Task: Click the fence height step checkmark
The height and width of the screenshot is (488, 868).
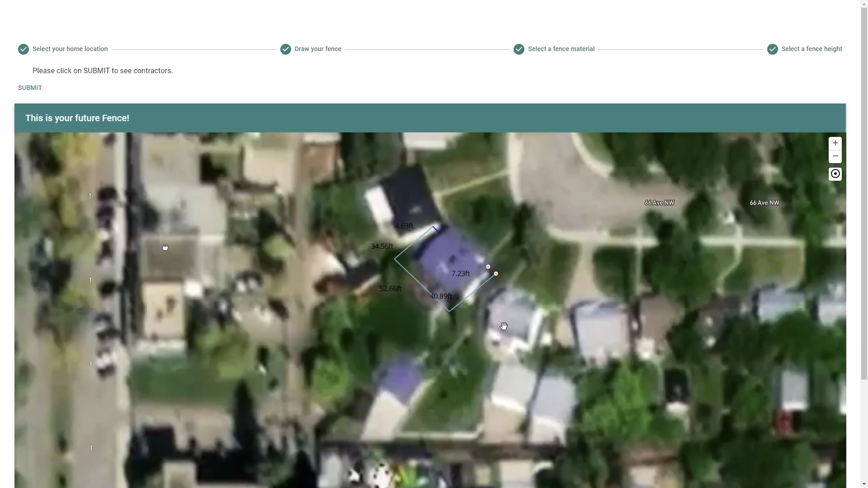Action: click(x=773, y=49)
